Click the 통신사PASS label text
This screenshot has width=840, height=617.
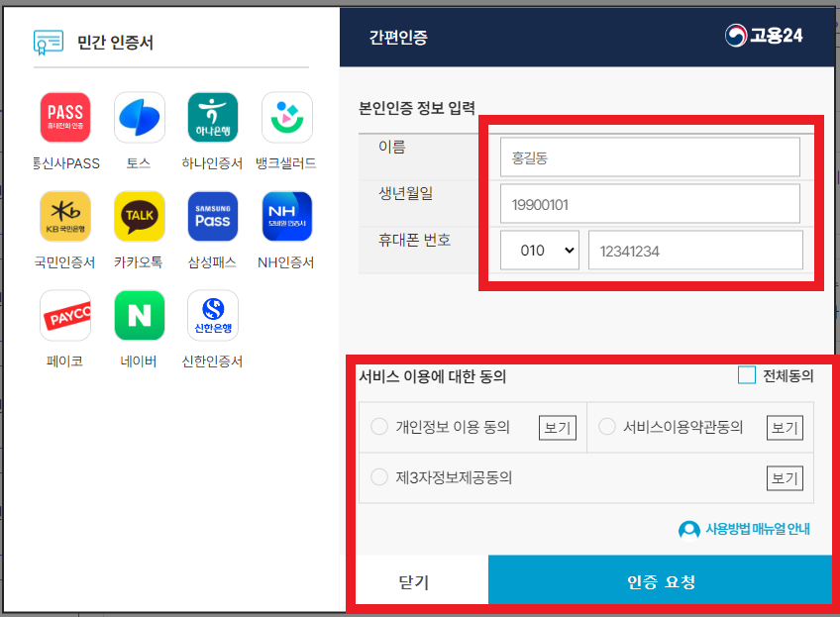[66, 163]
